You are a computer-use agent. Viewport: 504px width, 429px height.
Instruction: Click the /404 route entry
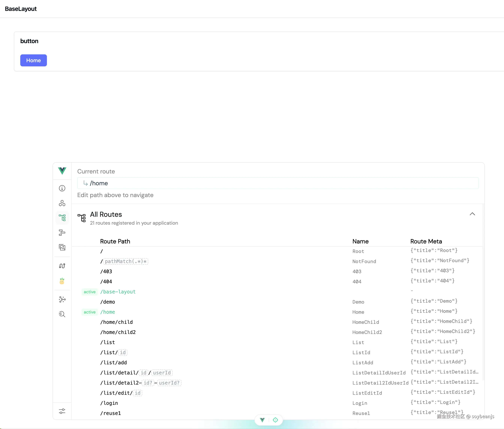(x=106, y=281)
